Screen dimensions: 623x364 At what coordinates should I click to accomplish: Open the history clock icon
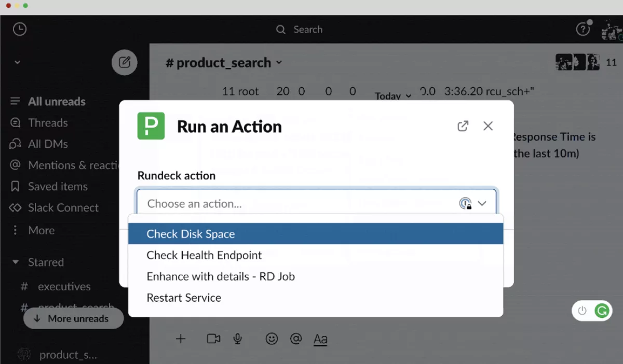tap(20, 30)
